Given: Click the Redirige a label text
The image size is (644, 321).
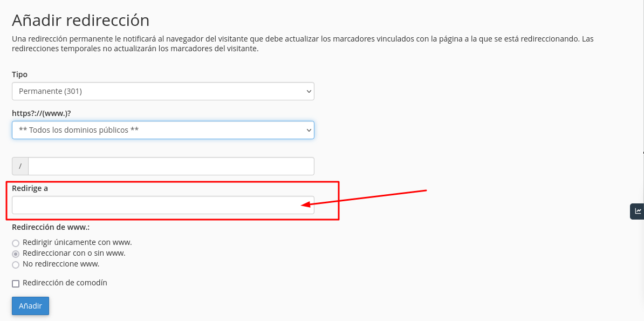Looking at the screenshot, I should (x=30, y=188).
